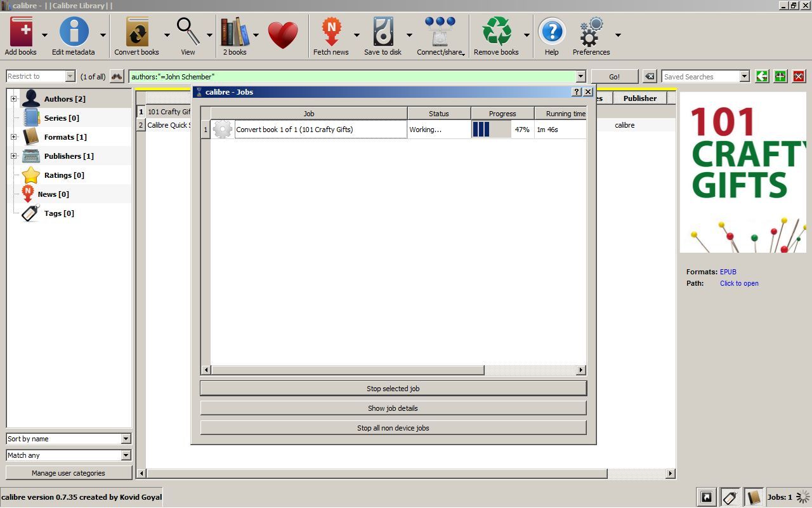812x508 pixels.
Task: Click the Convert books icon
Action: [x=137, y=33]
